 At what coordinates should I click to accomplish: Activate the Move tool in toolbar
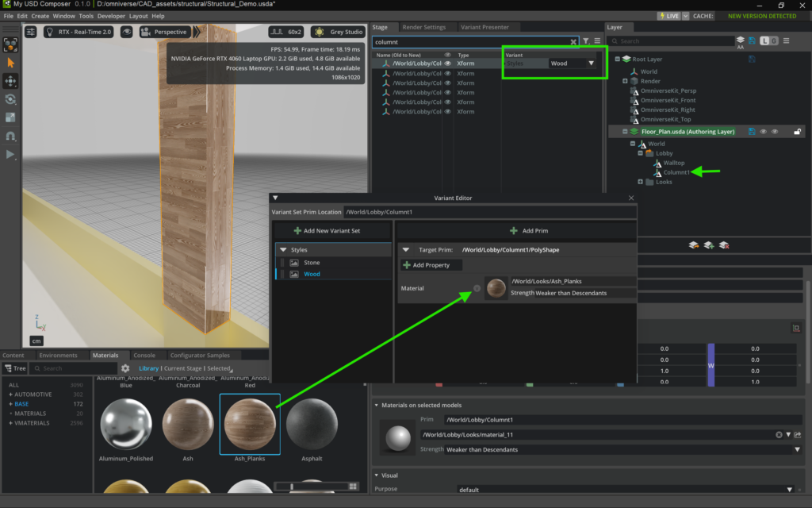(11, 81)
